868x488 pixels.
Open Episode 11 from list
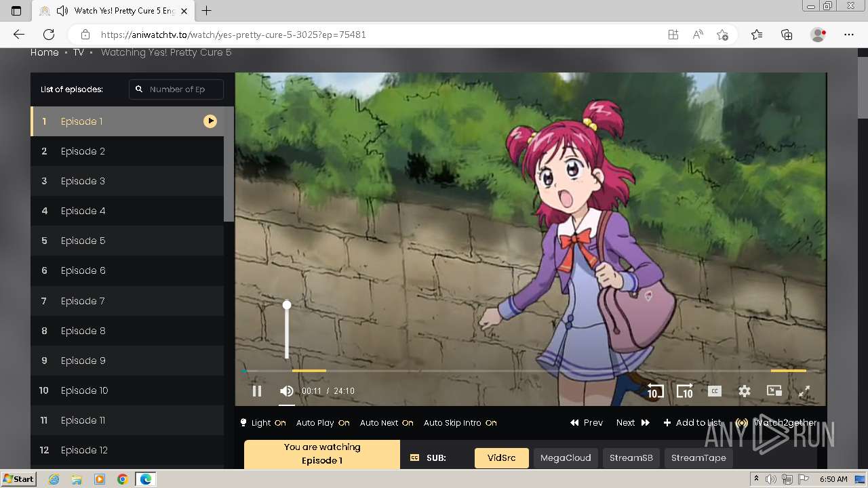point(127,420)
